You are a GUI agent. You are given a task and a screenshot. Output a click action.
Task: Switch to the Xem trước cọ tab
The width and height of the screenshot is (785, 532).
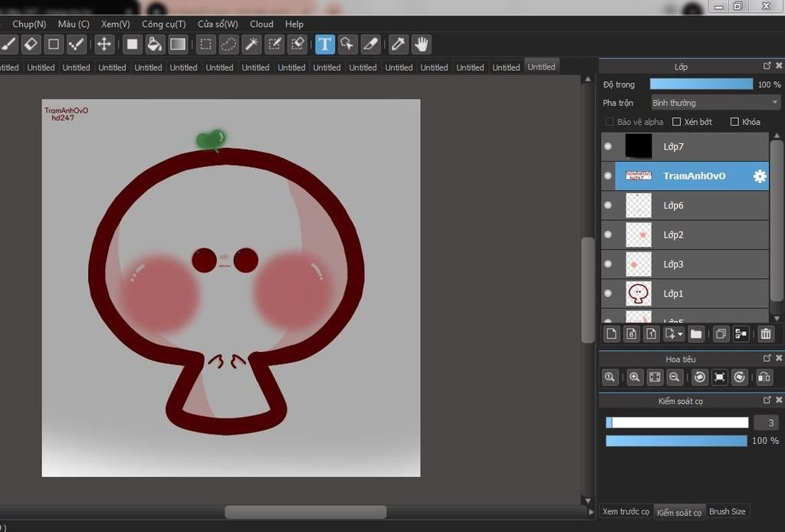(626, 511)
